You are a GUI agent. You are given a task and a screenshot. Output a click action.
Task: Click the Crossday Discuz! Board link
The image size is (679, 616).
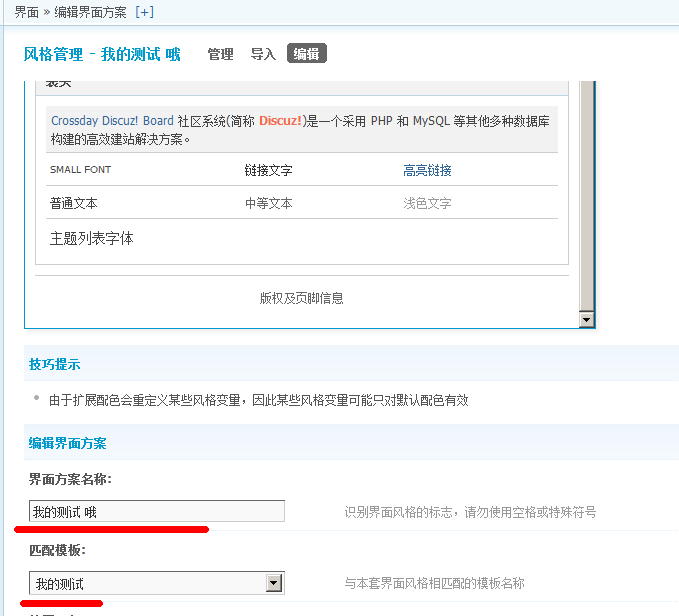tap(112, 121)
